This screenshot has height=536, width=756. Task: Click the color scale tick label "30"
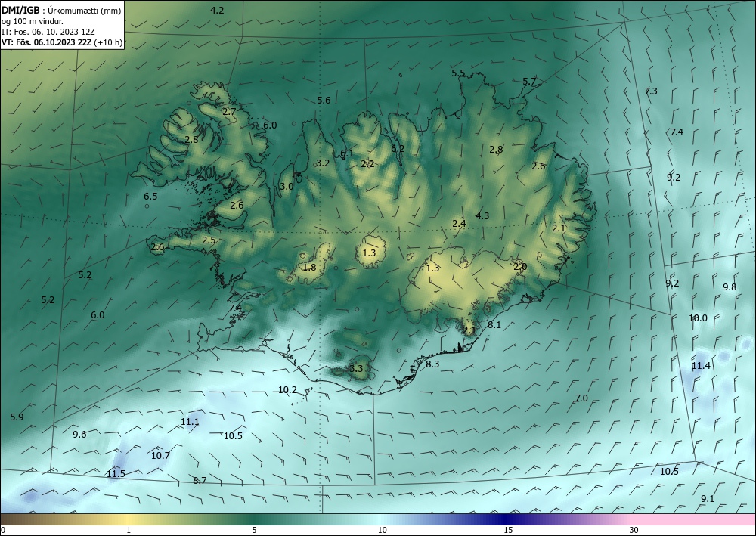tap(634, 531)
